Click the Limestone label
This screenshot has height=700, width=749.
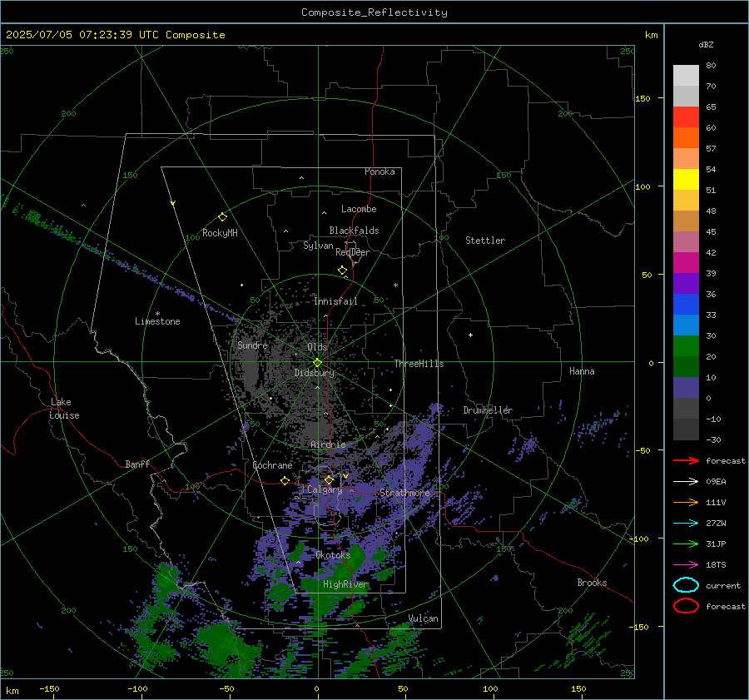(157, 321)
